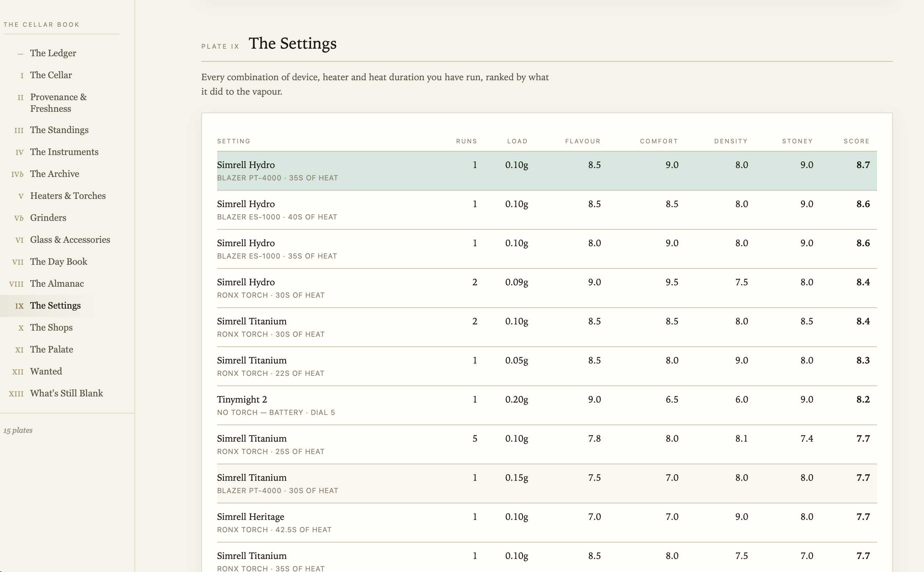Sort table by Flavour column header

tap(583, 141)
